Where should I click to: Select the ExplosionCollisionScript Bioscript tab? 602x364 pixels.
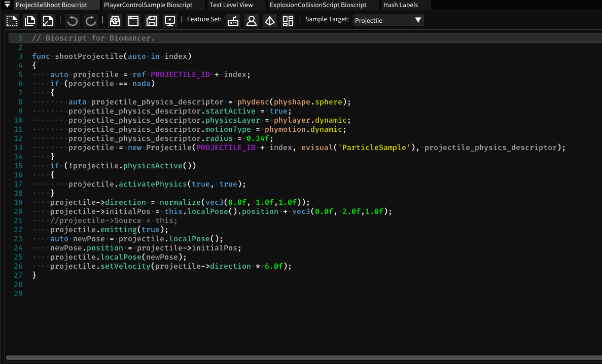point(318,5)
